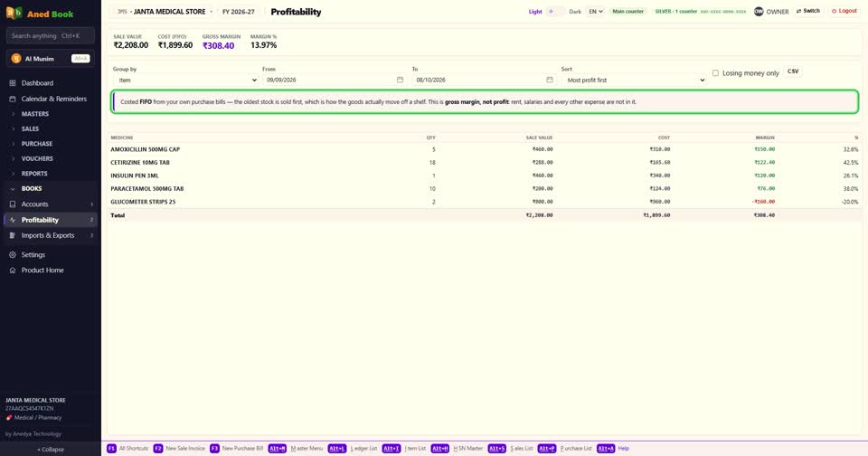The image size is (868, 456).
Task: Click the Accounts book icon
Action: click(12, 204)
